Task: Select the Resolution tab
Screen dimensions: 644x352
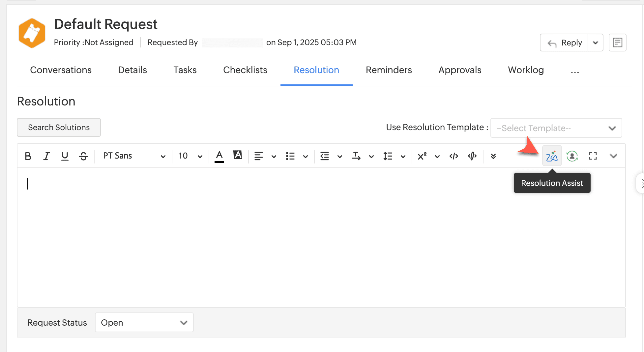Action: pyautogui.click(x=316, y=70)
